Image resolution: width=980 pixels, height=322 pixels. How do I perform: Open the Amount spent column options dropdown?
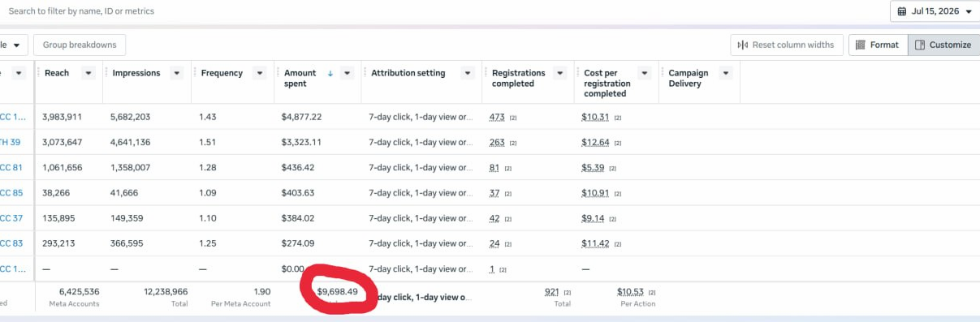click(347, 73)
